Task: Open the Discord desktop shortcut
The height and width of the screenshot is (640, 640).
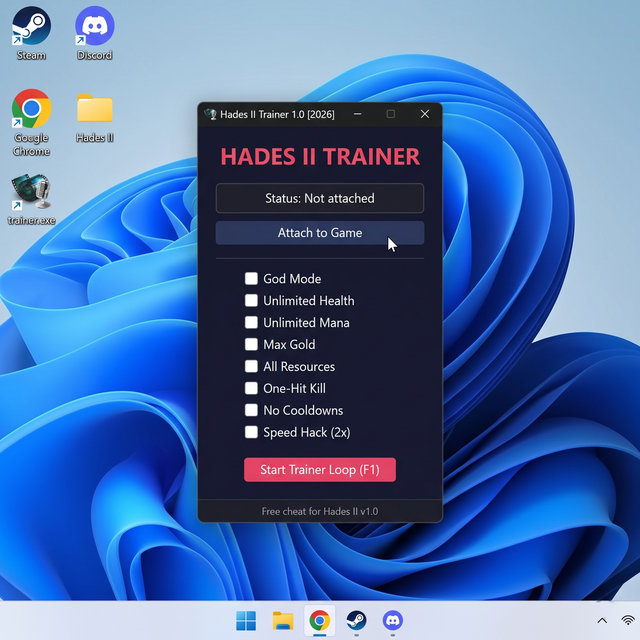Action: click(95, 33)
